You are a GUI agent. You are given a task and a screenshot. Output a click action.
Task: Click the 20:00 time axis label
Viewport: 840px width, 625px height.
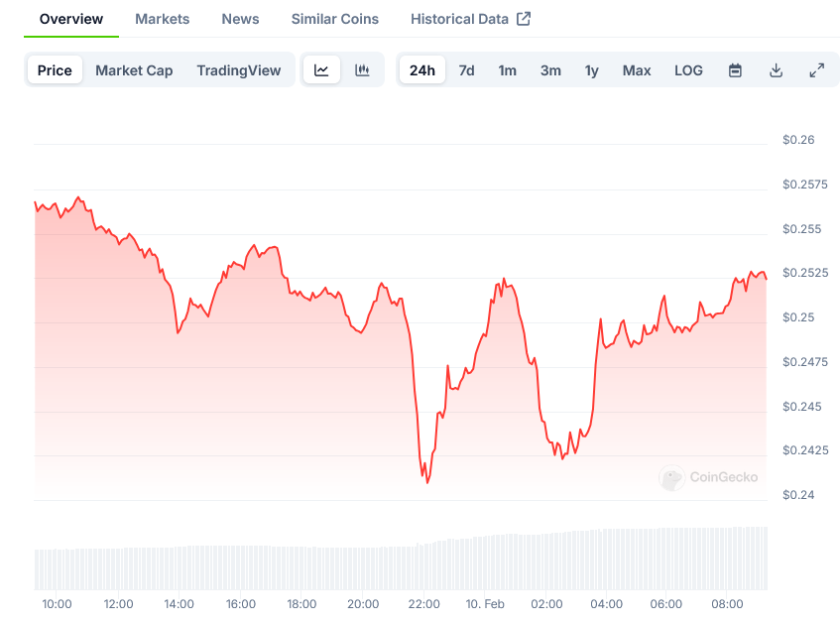coord(363,604)
